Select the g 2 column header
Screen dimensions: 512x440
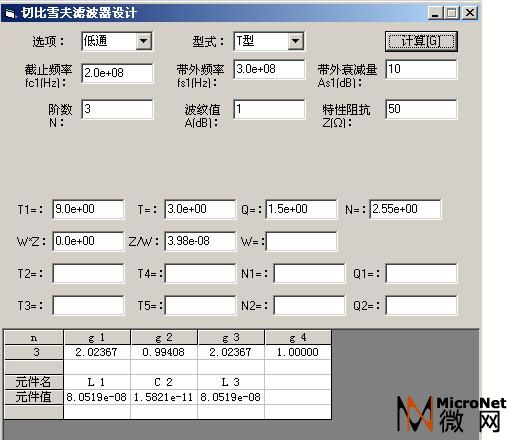click(x=164, y=337)
